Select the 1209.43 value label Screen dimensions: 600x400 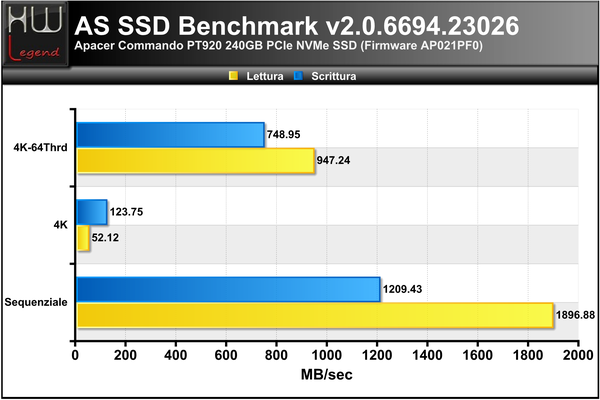click(403, 289)
